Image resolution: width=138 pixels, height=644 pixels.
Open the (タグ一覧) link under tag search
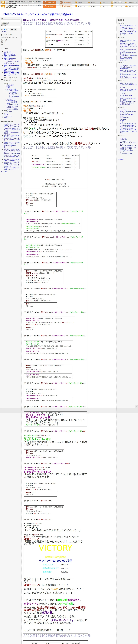(x=4, y=31)
